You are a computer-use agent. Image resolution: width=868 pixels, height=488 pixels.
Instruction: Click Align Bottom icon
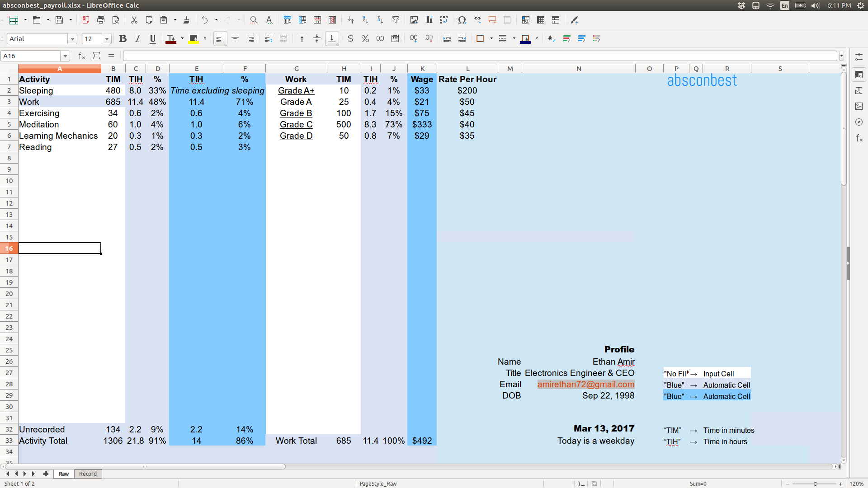[x=332, y=39]
